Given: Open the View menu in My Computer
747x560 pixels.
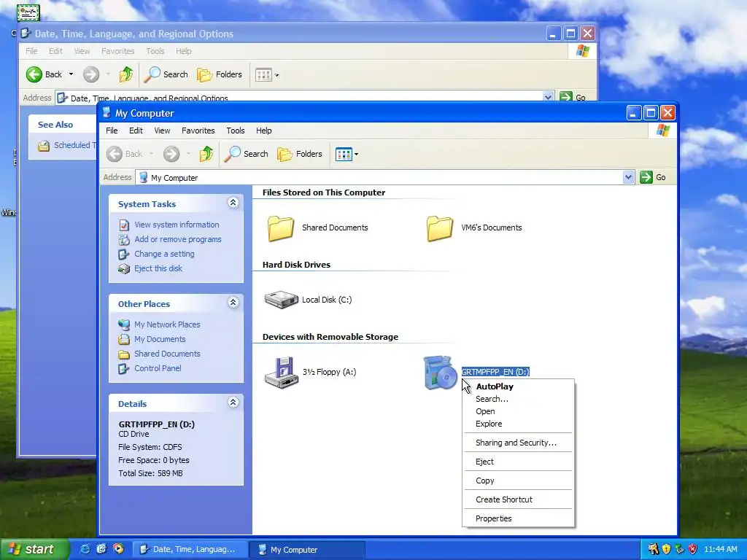Looking at the screenshot, I should 162,131.
